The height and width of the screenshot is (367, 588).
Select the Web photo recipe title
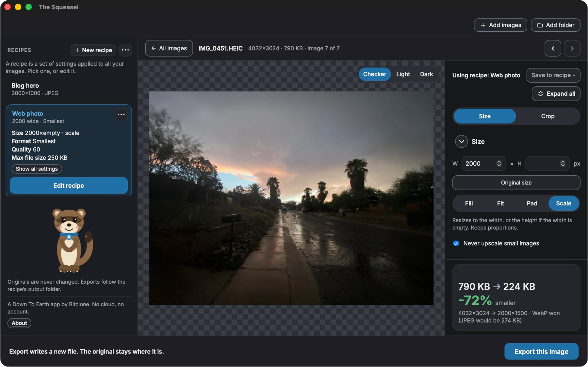(x=28, y=113)
